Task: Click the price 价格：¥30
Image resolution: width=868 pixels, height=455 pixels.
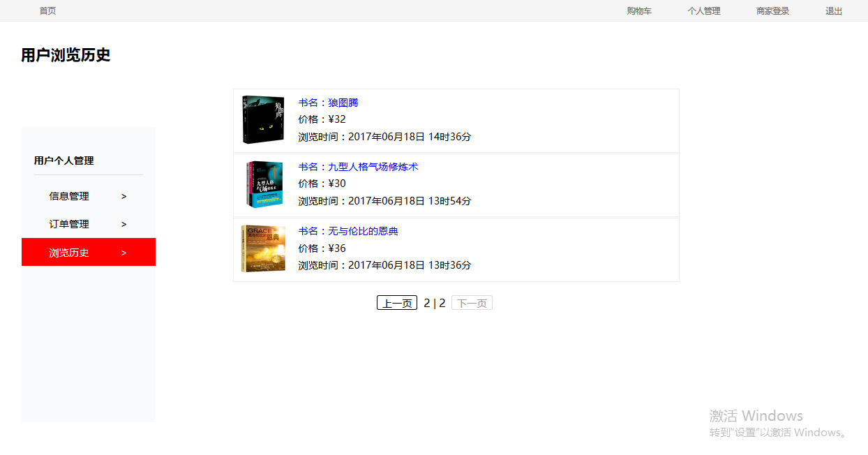Action: click(322, 184)
